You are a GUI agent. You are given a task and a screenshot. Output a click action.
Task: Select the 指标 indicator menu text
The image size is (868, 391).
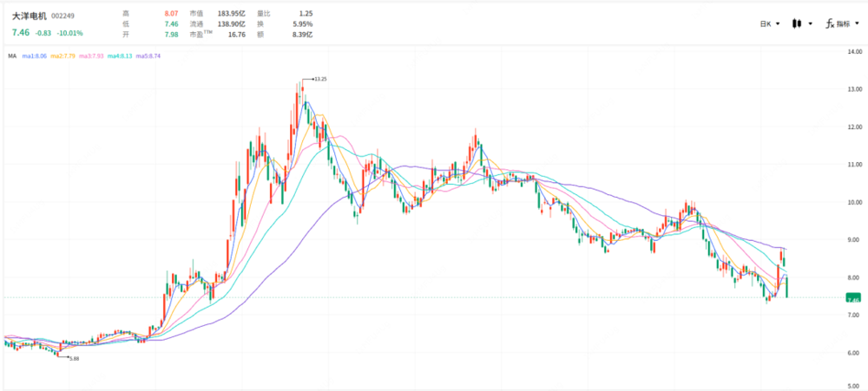click(843, 23)
